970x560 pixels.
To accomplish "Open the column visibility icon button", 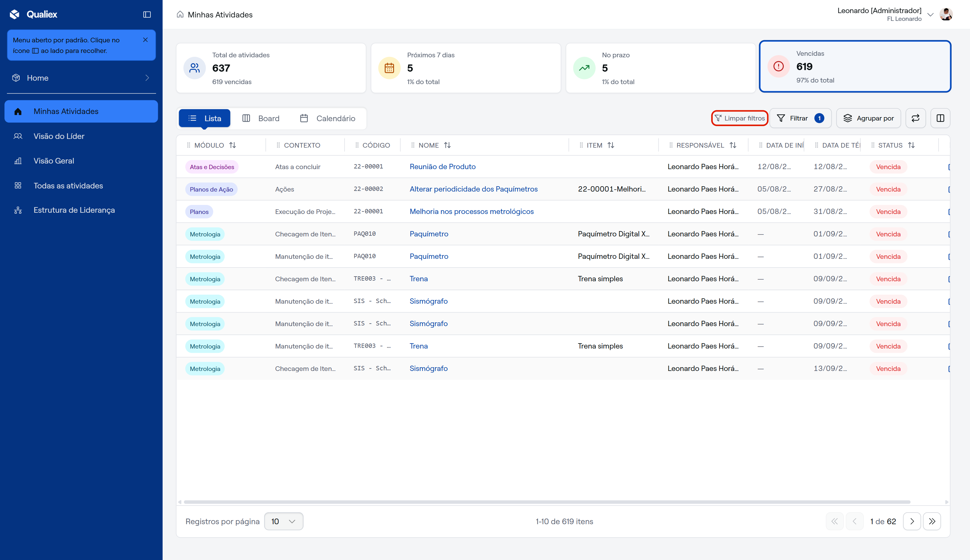I will point(940,118).
